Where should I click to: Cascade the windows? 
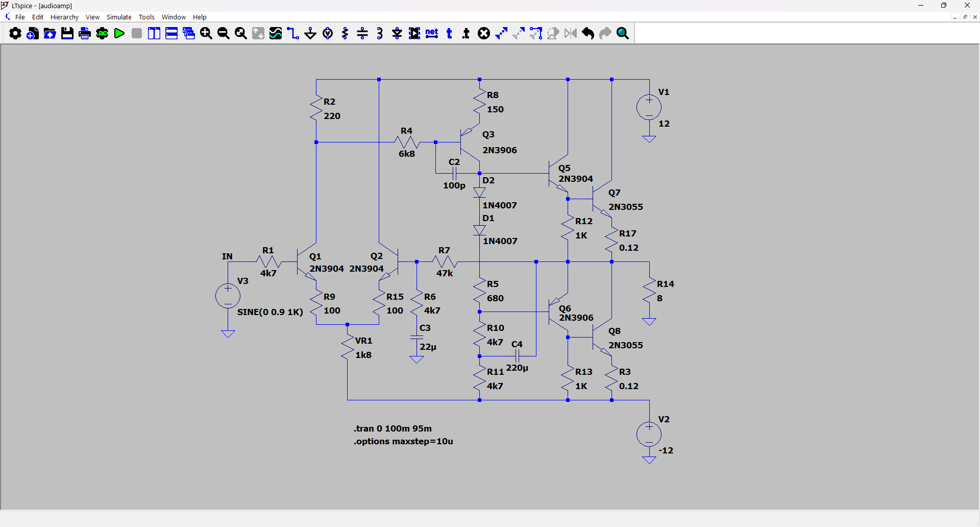(189, 34)
